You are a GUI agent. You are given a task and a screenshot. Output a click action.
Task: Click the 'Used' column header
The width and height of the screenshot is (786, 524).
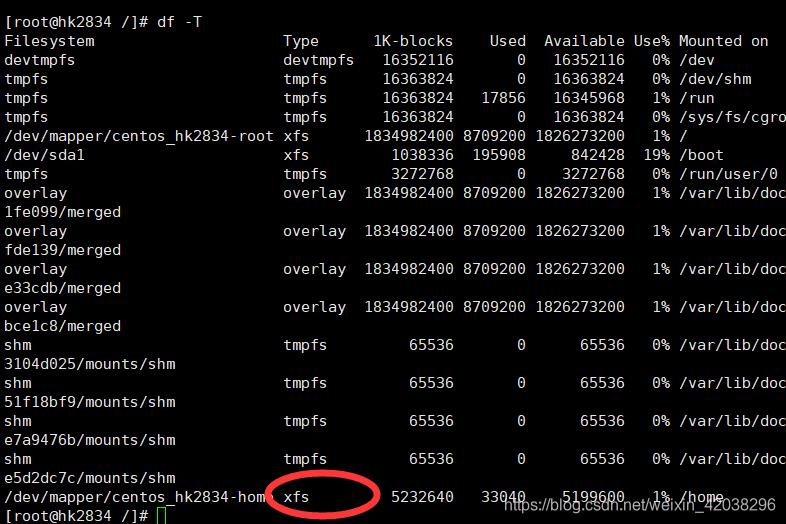508,41
